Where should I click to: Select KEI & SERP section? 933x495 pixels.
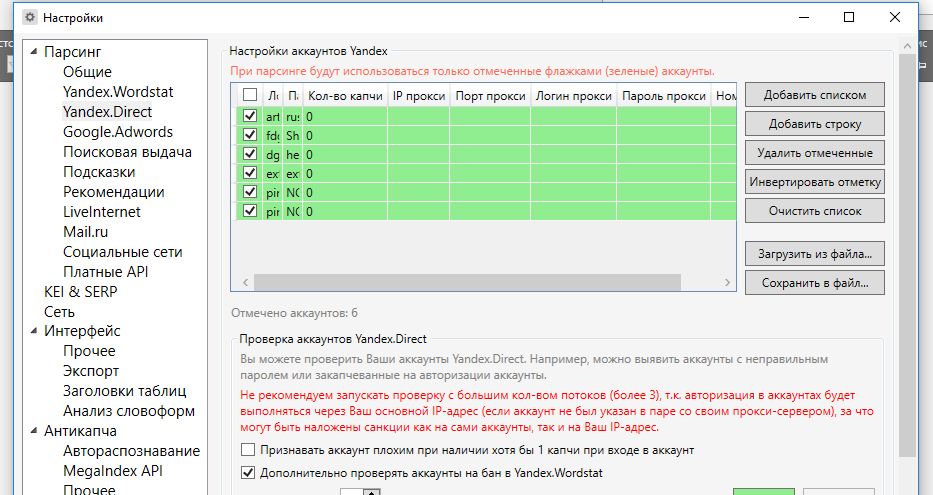pos(80,292)
